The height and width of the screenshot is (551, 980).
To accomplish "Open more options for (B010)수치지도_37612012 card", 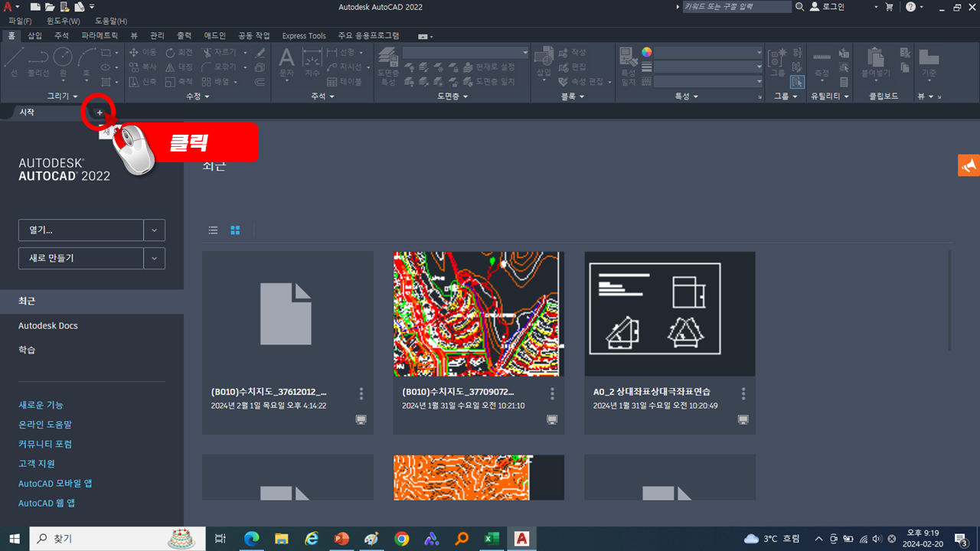I will tap(361, 393).
